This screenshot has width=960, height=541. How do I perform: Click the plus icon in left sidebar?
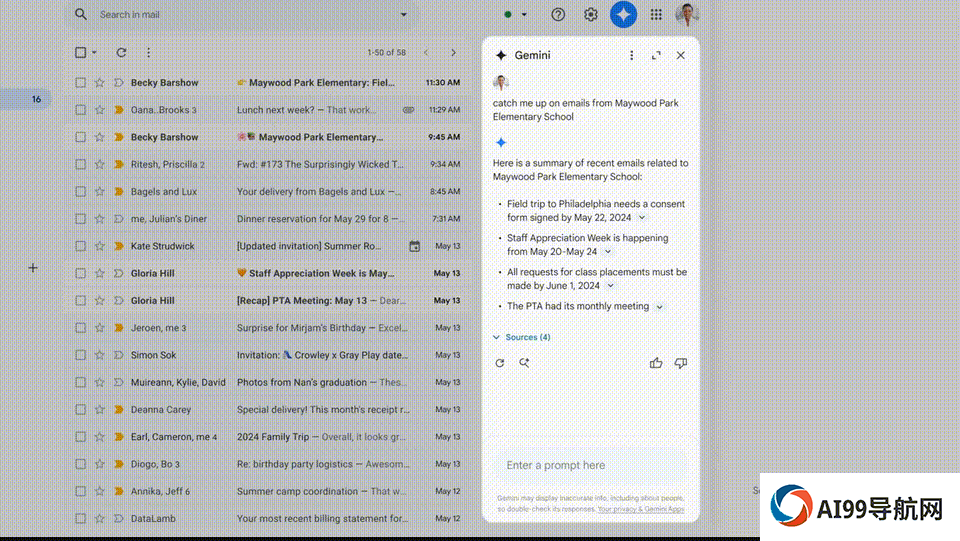[x=33, y=268]
